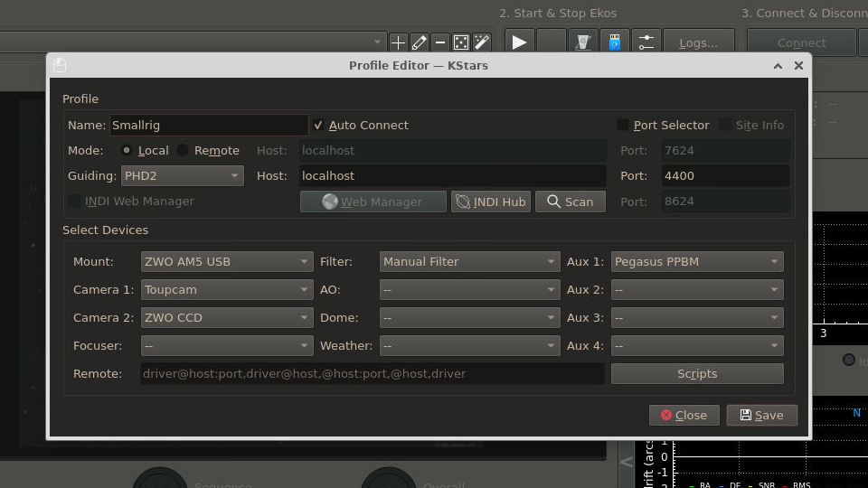Open the Filter Manual Filter dropdown

pos(469,262)
